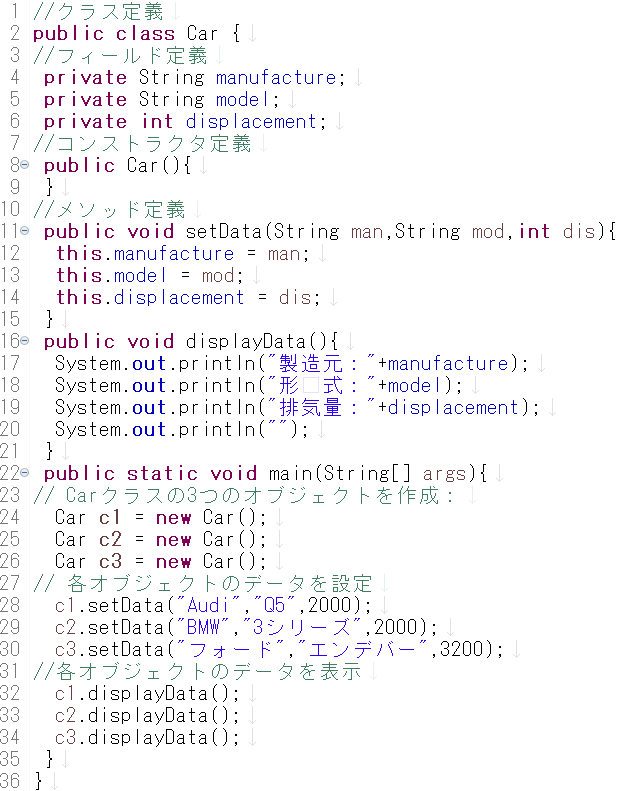
Task: Click the comment 各オブジェクトのデータを設定
Action: pyautogui.click(x=202, y=583)
